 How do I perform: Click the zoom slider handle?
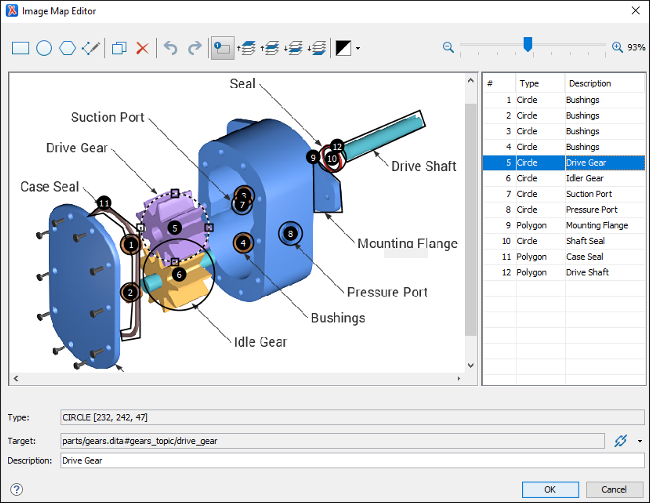[528, 44]
